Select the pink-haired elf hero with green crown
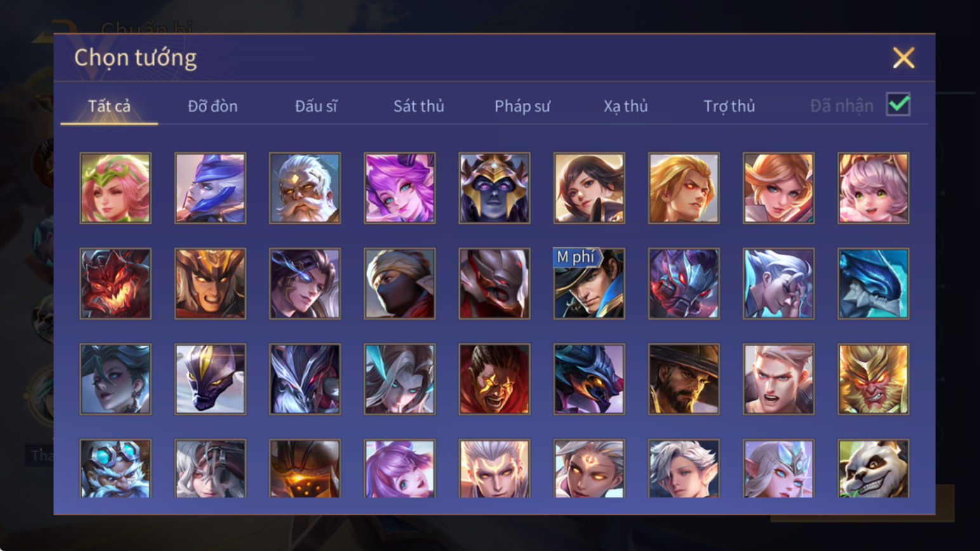Image resolution: width=980 pixels, height=551 pixels. coord(116,188)
